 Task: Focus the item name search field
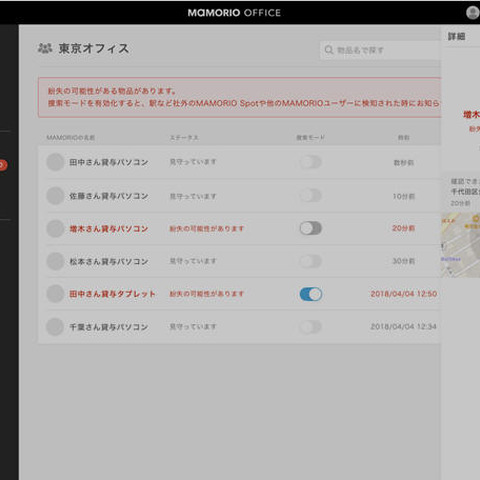click(380, 50)
